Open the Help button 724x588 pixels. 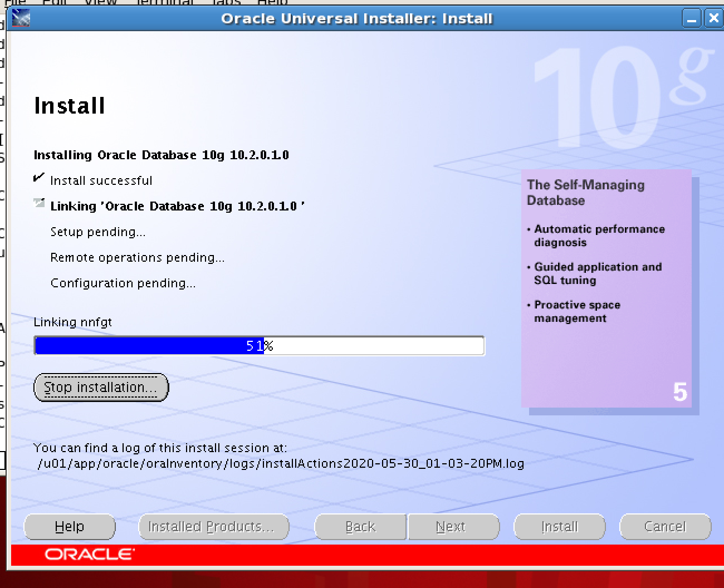[70, 527]
